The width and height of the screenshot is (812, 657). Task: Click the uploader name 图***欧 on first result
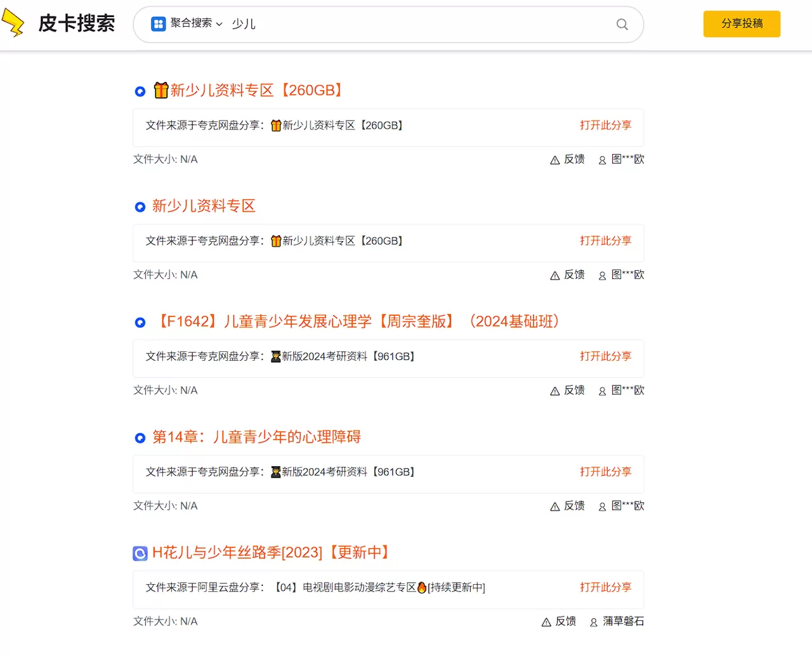pyautogui.click(x=628, y=159)
